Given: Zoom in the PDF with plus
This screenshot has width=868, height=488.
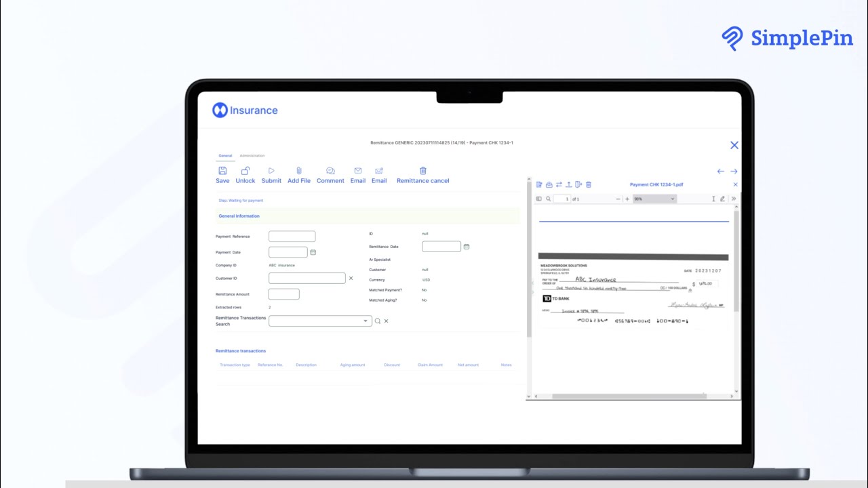Looking at the screenshot, I should click(x=627, y=199).
